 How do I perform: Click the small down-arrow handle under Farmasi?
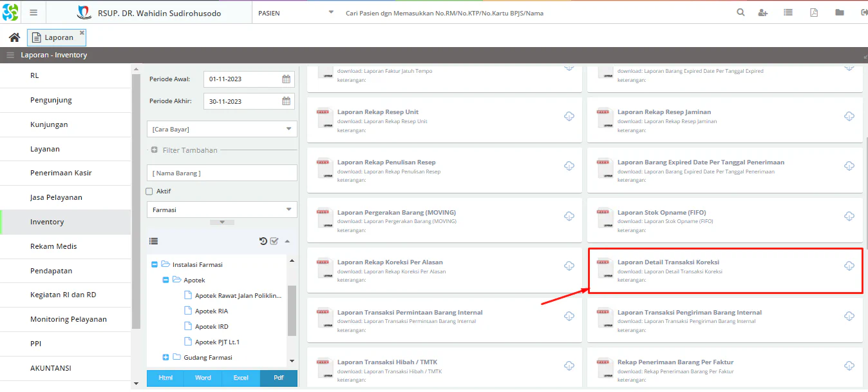[x=222, y=222]
